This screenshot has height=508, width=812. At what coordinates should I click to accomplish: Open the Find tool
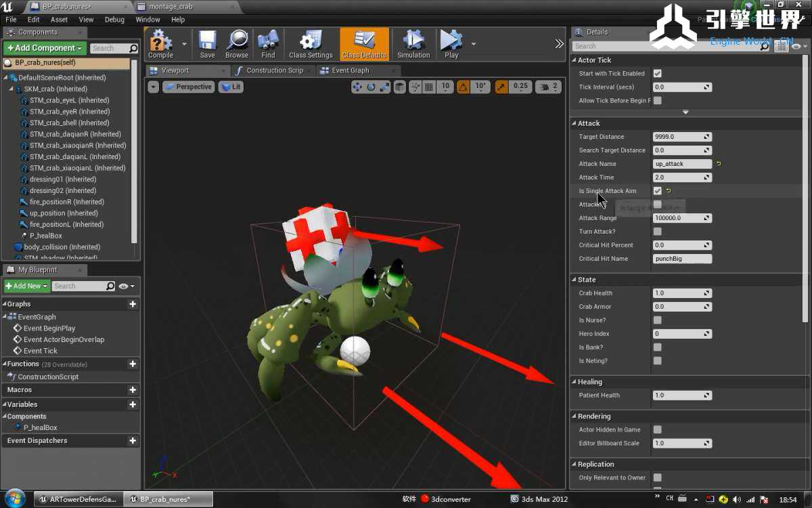(268, 44)
